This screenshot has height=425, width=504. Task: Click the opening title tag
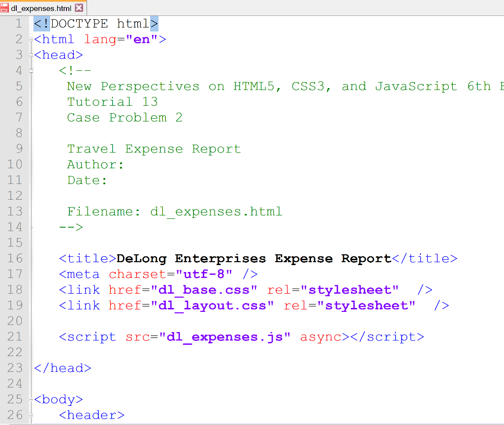pyautogui.click(x=88, y=259)
